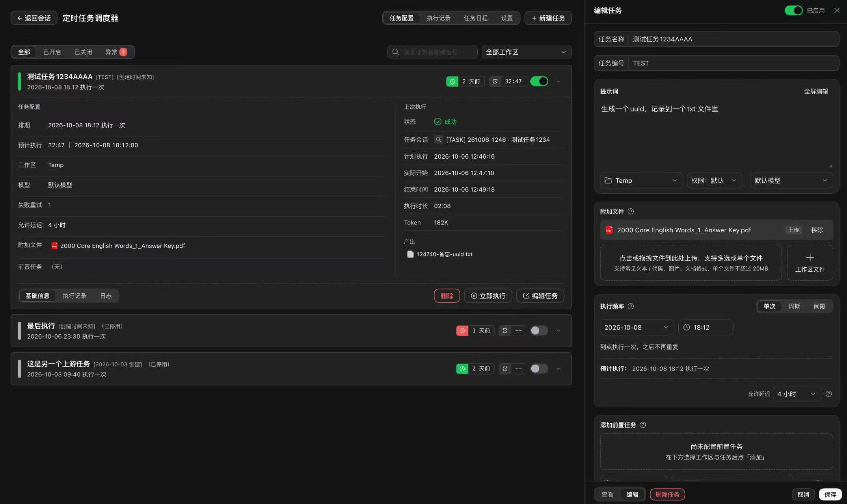Expand the 这是另一个上游任务 card
This screenshot has width=847, height=504.
pos(558,369)
